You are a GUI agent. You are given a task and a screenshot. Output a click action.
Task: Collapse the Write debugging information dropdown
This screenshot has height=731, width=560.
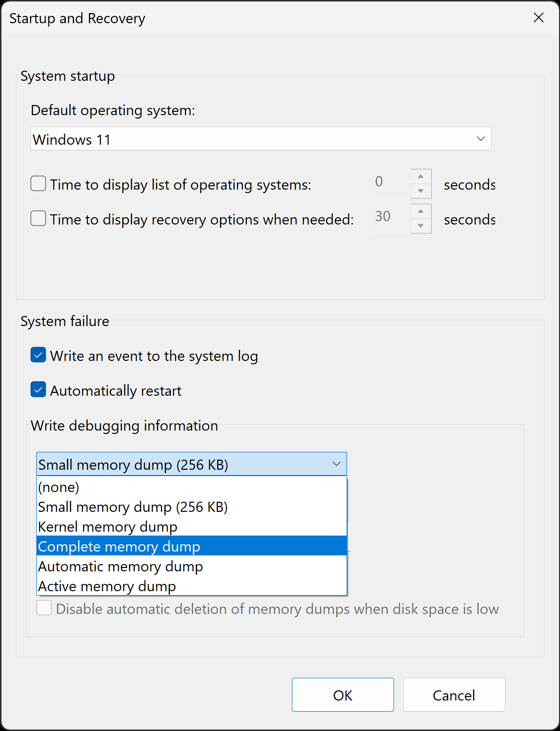tap(336, 463)
